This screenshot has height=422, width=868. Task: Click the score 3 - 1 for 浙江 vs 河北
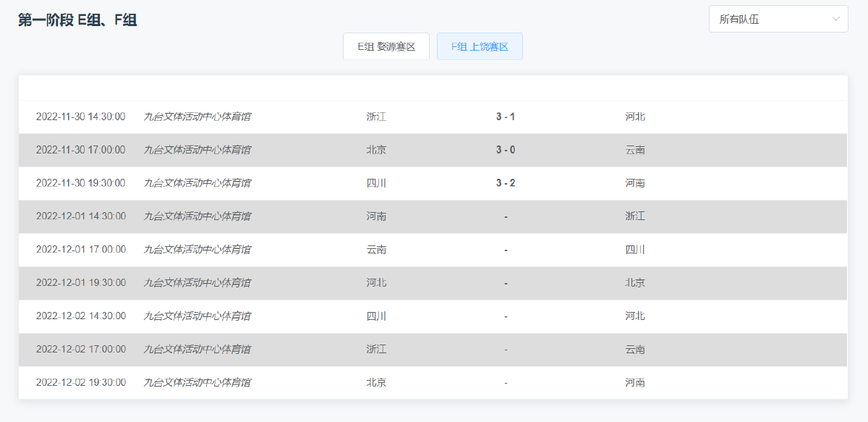tap(506, 117)
